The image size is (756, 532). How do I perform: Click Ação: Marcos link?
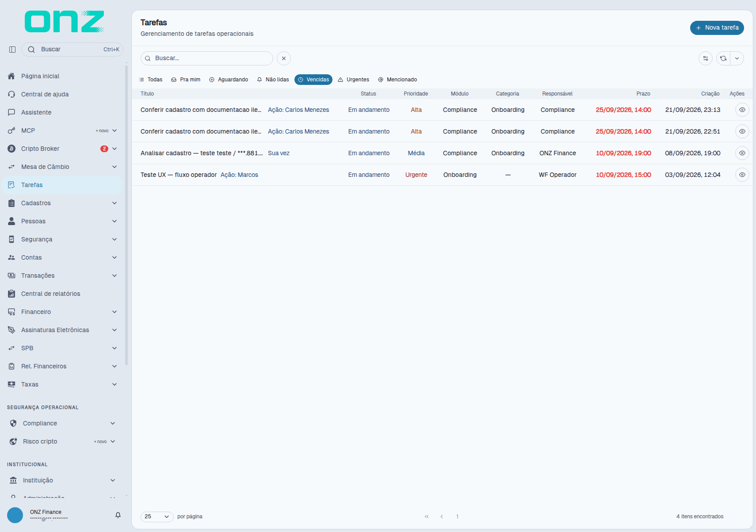point(239,175)
